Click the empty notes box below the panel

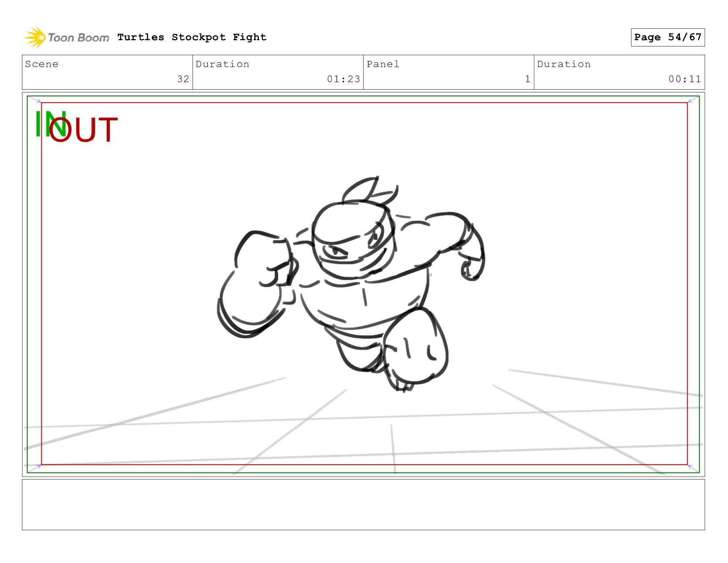[363, 505]
